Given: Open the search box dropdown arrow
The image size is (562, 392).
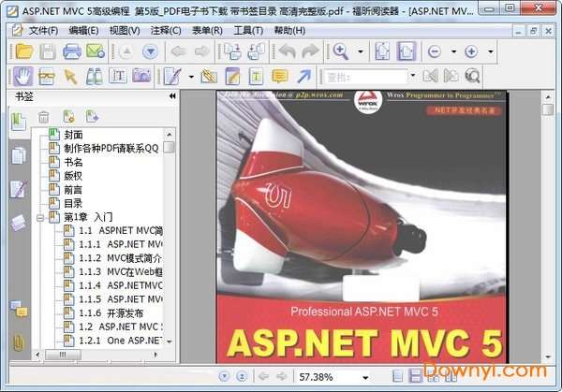Looking at the screenshot, I should tap(412, 76).
